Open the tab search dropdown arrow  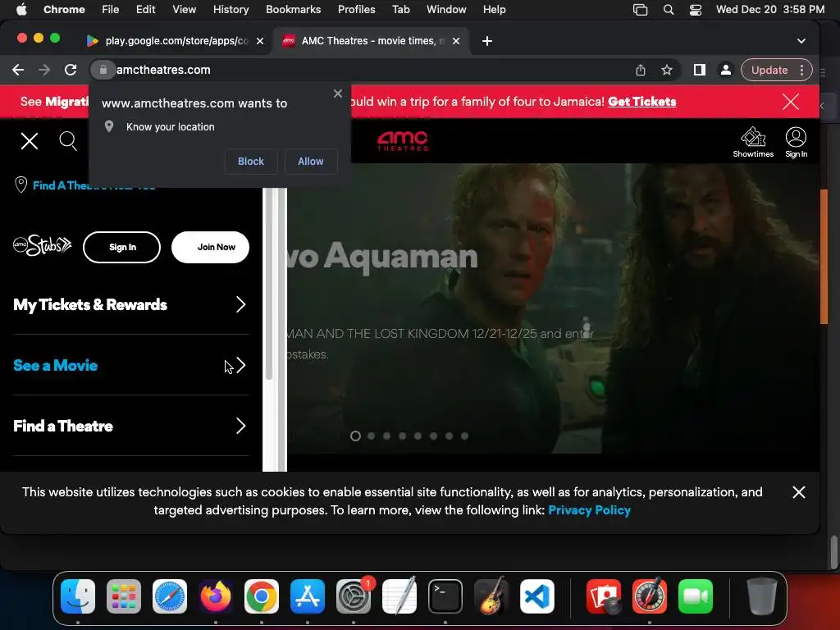click(801, 41)
